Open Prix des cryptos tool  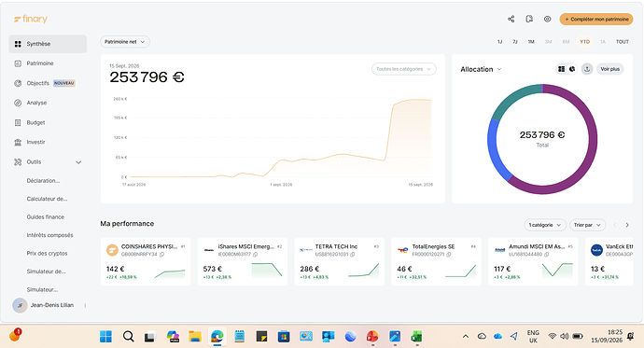pyautogui.click(x=47, y=253)
